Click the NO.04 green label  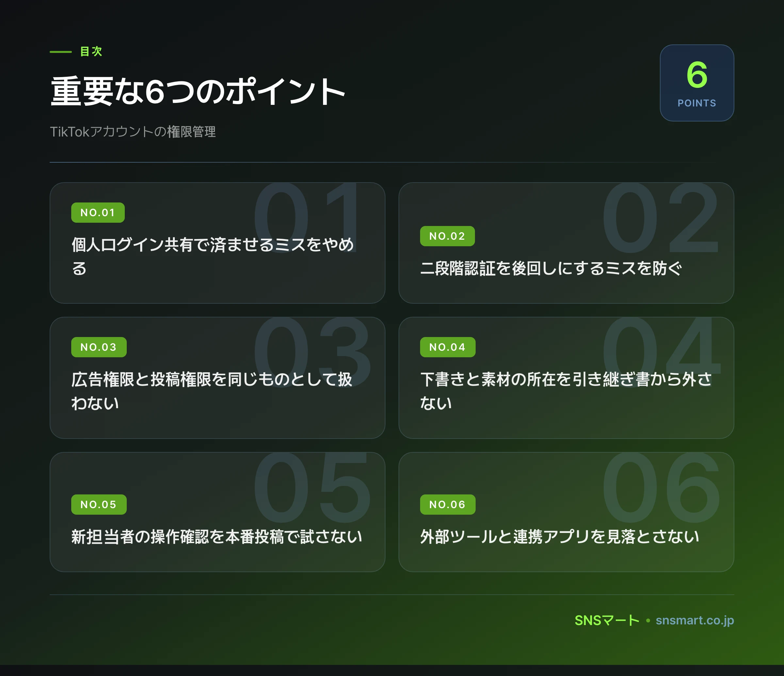point(448,347)
